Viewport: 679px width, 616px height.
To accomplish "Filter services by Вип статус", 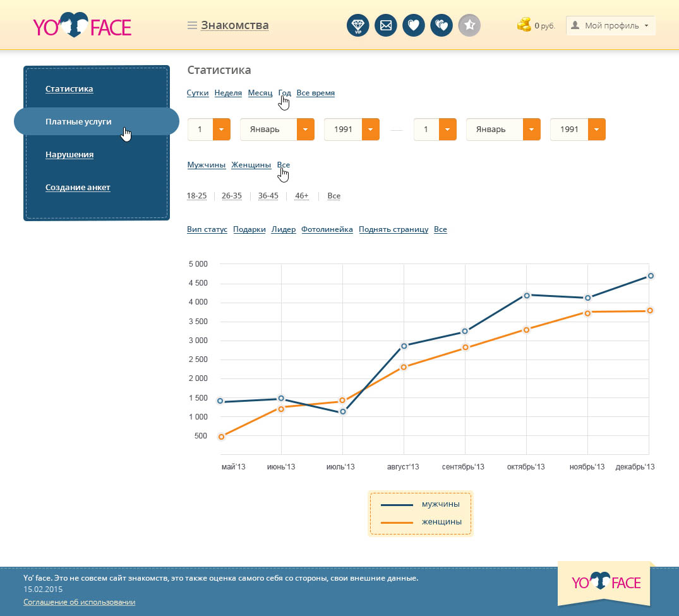I will click(x=207, y=229).
